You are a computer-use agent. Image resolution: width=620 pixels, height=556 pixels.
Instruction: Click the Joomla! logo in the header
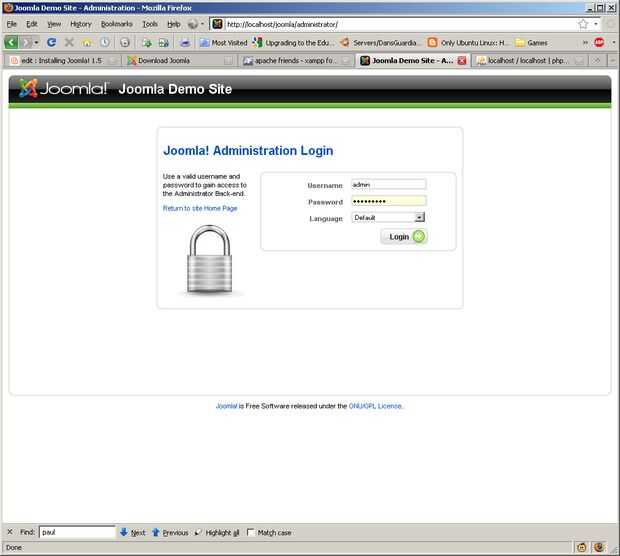click(63, 88)
